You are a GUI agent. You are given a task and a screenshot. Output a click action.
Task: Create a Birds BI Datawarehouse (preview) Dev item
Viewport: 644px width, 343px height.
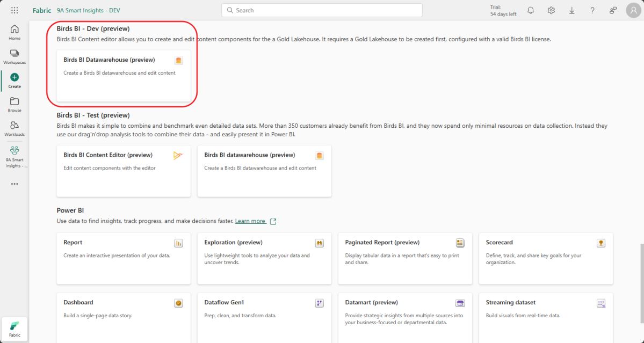pyautogui.click(x=124, y=76)
